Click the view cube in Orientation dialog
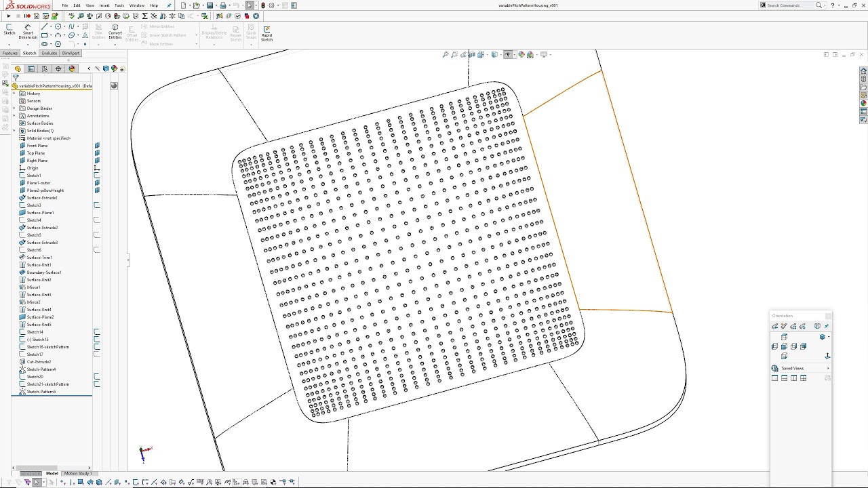Viewport: 868px width, 488px height. click(x=823, y=337)
